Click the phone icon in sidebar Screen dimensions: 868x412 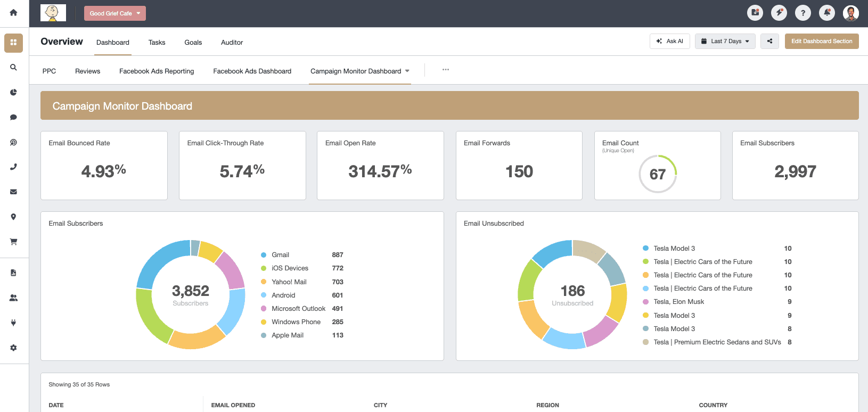pyautogui.click(x=13, y=167)
